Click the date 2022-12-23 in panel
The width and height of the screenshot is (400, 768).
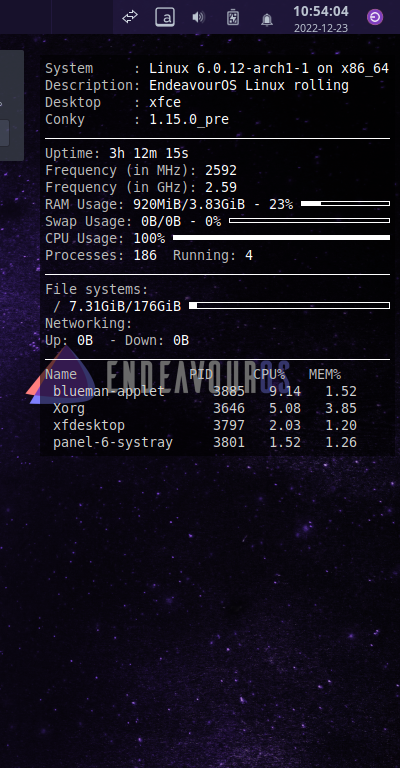click(x=321, y=28)
